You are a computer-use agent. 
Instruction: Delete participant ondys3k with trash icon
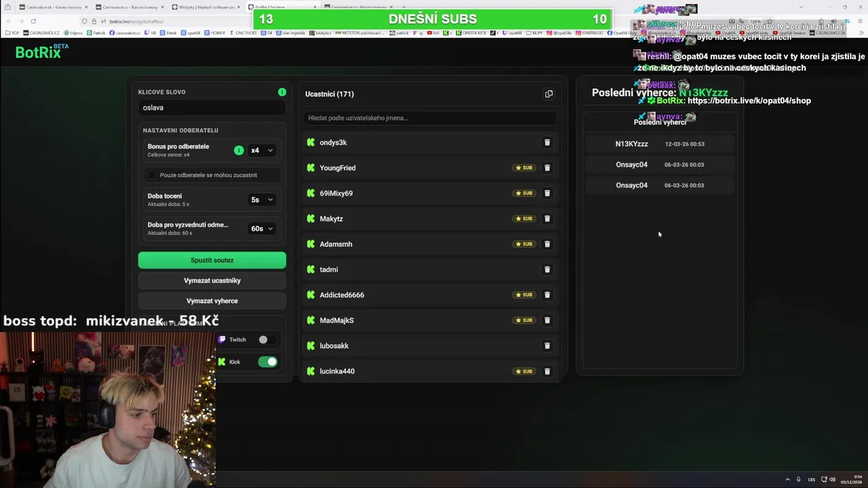[547, 142]
